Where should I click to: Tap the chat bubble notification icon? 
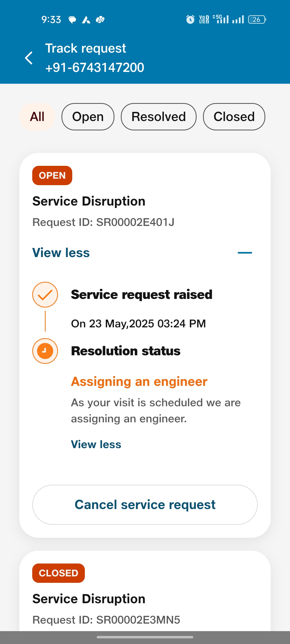tap(72, 20)
